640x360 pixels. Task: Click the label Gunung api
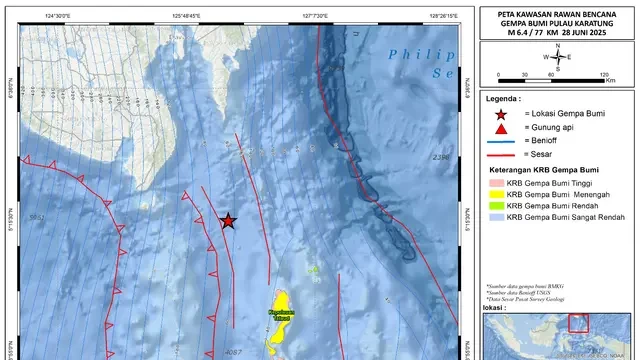(552, 127)
